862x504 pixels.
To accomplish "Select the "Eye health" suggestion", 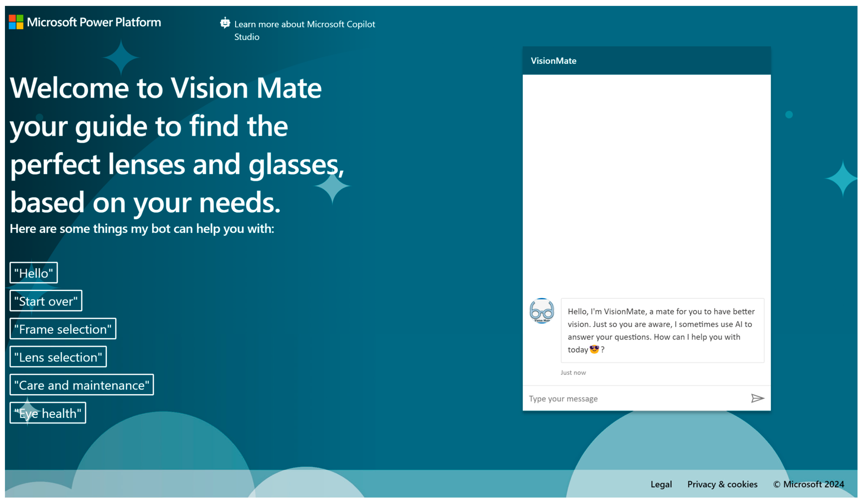I will [48, 413].
